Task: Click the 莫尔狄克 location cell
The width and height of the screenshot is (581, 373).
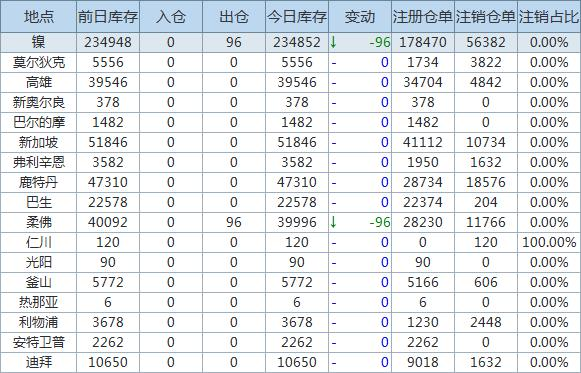Action: [x=39, y=62]
